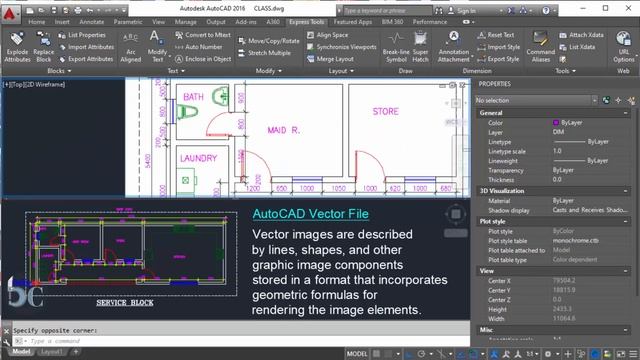Image resolution: width=640 pixels, height=360 pixels.
Task: Open the Insert ribbon tab
Action: 62,22
